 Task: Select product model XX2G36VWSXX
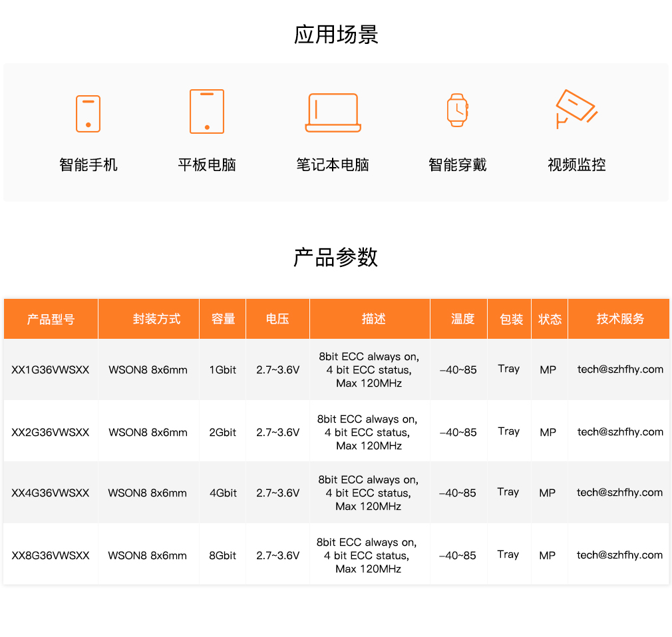point(51,433)
